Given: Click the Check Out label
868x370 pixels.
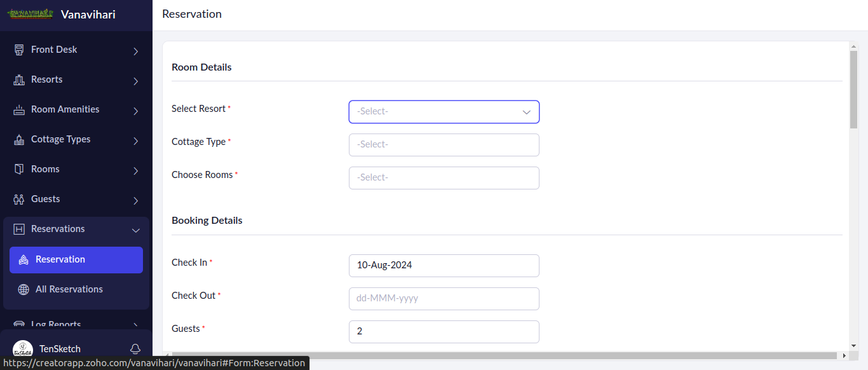Looking at the screenshot, I should pos(194,296).
